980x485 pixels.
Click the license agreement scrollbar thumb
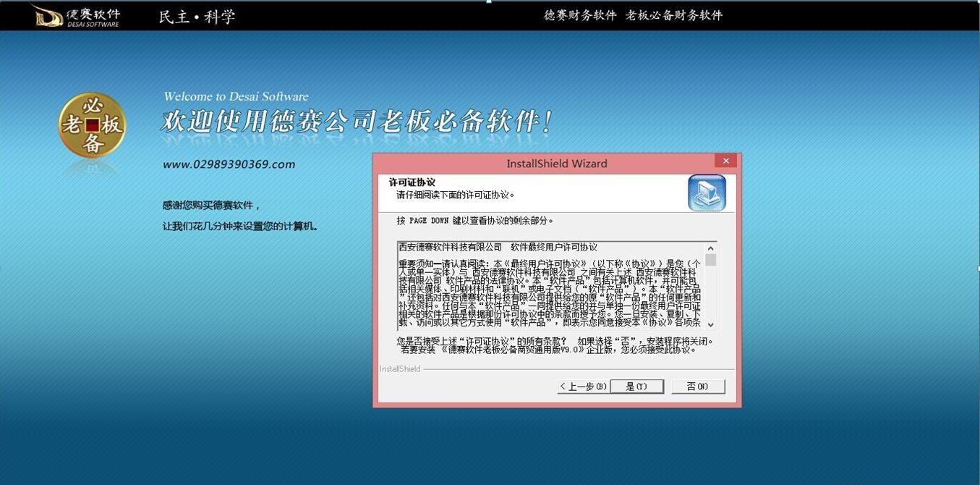tap(711, 260)
